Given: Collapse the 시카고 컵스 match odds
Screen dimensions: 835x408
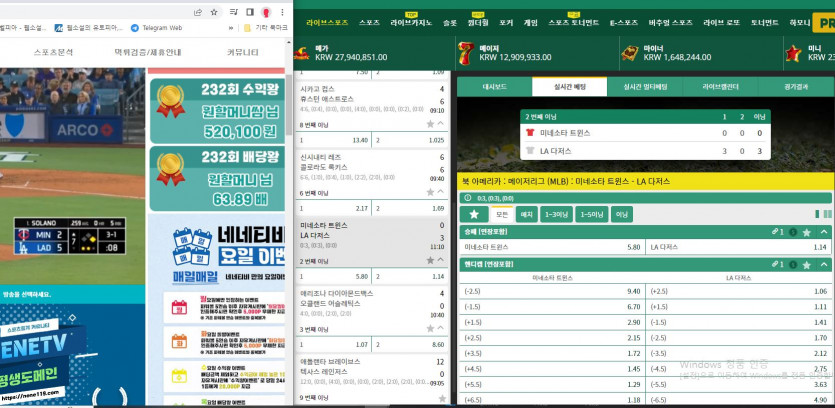Looking at the screenshot, I should coord(440,124).
